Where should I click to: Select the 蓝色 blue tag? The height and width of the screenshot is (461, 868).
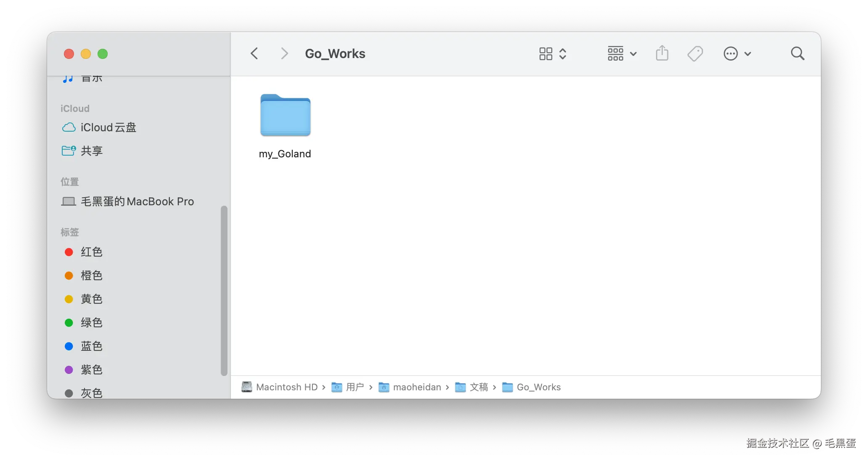point(91,346)
